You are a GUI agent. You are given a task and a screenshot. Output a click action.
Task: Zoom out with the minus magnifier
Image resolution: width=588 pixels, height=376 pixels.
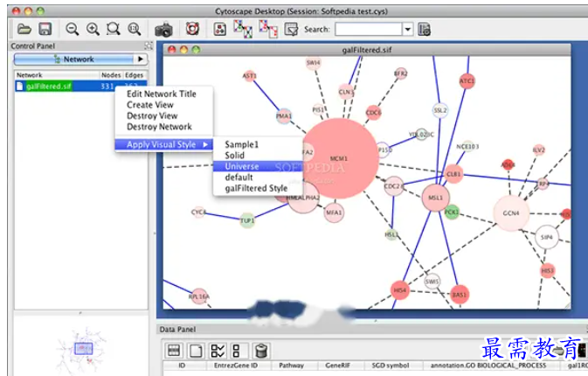pos(72,29)
